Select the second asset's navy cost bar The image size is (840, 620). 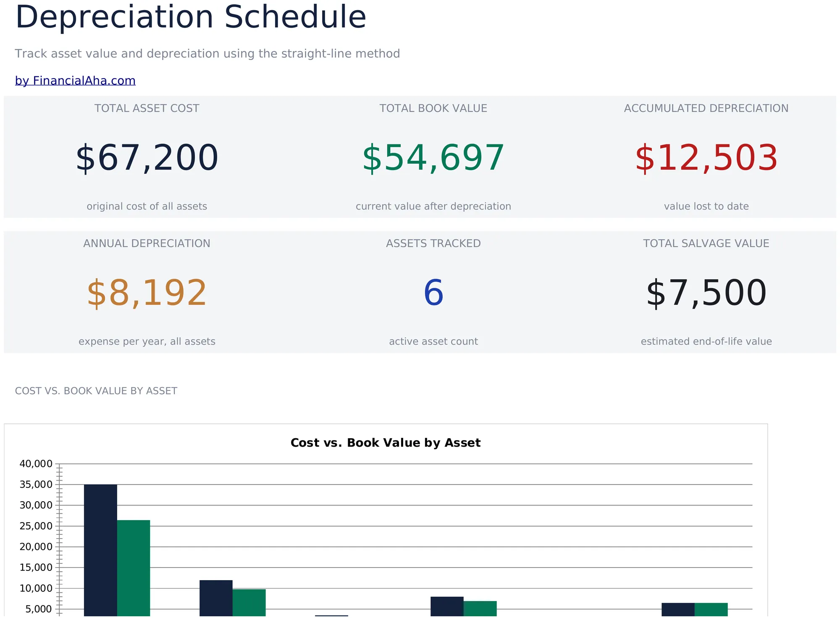[x=216, y=598]
